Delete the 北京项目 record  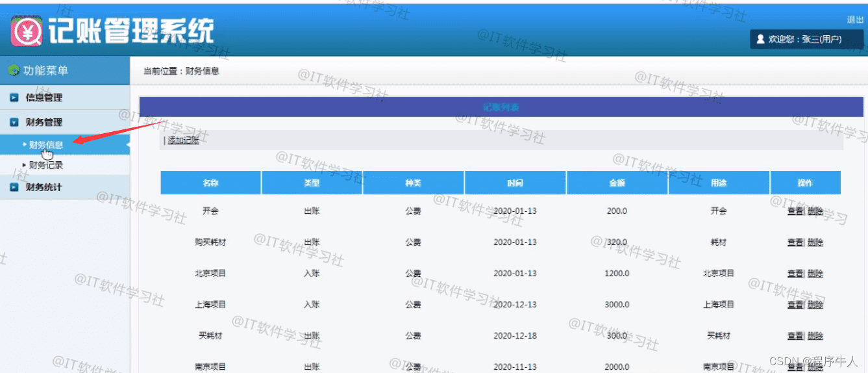click(815, 274)
